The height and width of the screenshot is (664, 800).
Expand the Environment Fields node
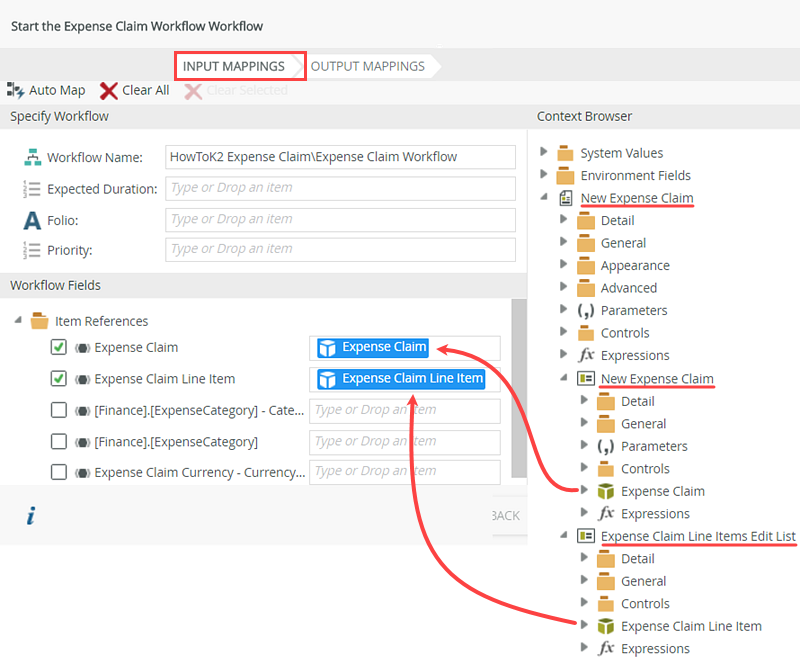point(543,175)
